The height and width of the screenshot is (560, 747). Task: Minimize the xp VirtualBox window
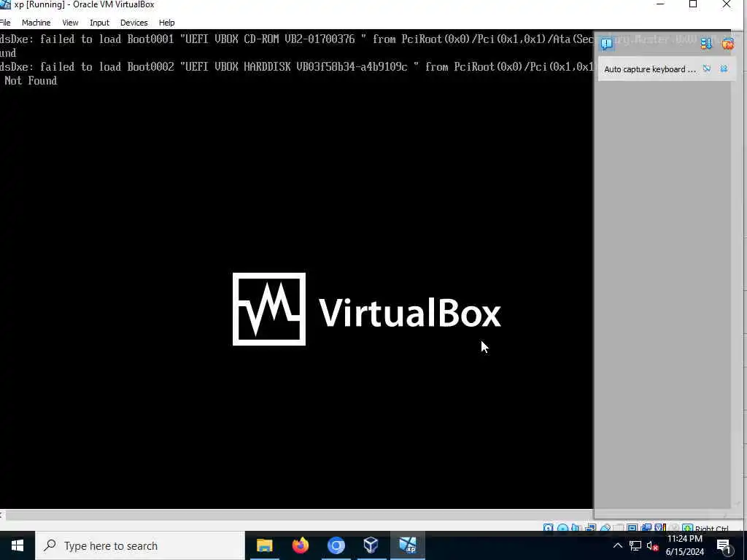point(660,4)
